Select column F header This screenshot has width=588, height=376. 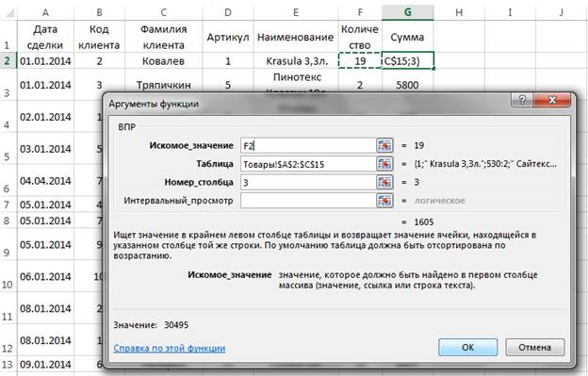point(360,13)
